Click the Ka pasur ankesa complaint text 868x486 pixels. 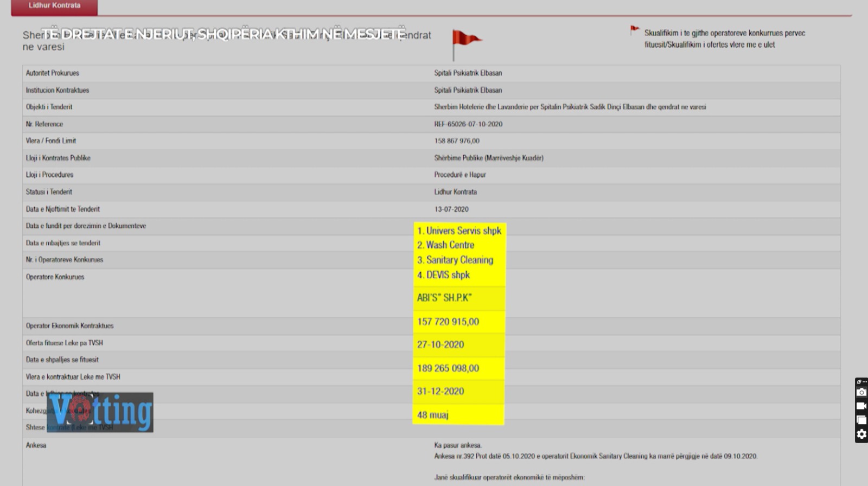click(458, 445)
